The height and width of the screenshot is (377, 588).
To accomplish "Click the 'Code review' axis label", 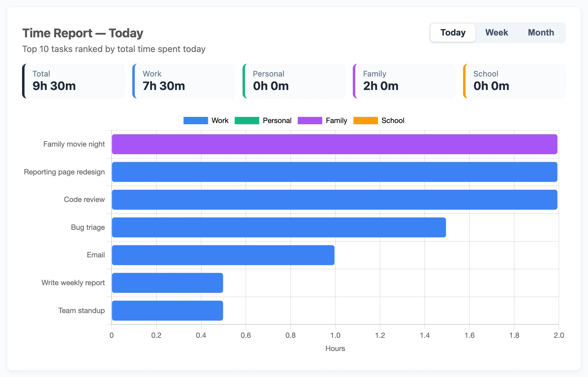I will tap(84, 200).
